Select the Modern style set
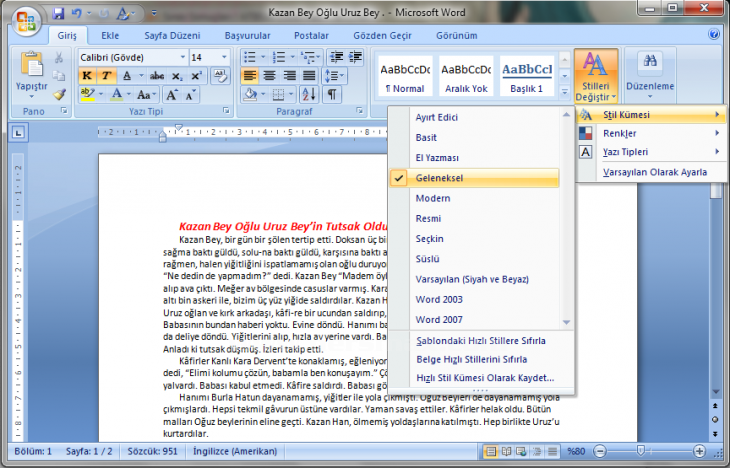The image size is (730, 468). pos(474,198)
